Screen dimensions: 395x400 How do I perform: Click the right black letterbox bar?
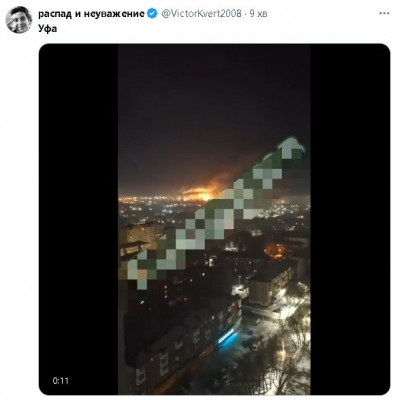350,219
